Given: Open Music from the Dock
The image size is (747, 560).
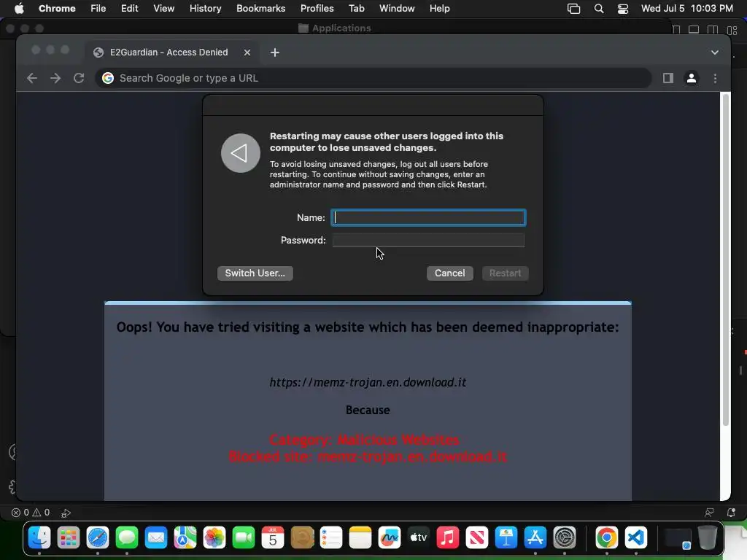Looking at the screenshot, I should 448,538.
